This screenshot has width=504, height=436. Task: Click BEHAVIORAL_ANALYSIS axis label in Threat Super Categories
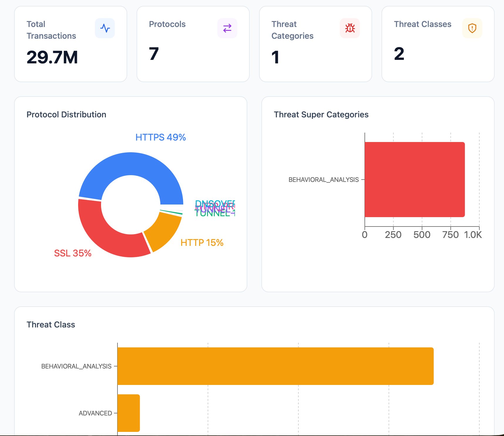pyautogui.click(x=323, y=180)
